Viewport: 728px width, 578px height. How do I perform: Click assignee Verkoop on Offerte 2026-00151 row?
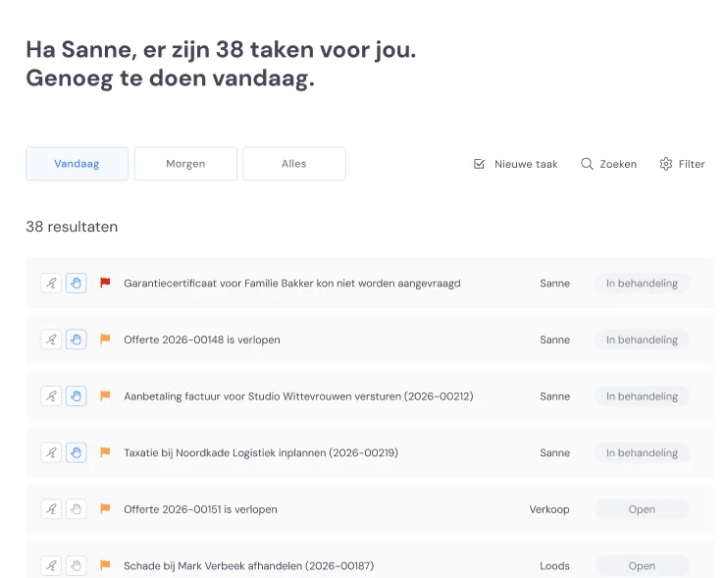pyautogui.click(x=549, y=509)
